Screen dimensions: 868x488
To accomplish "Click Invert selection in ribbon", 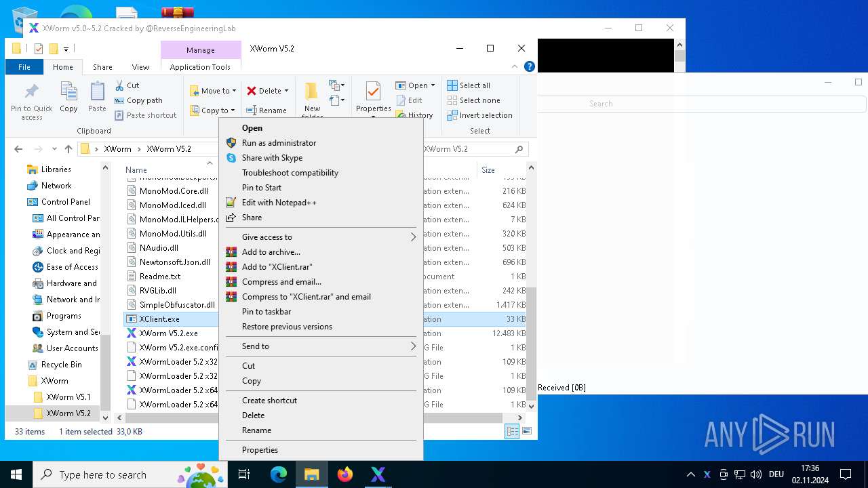I will (x=479, y=115).
